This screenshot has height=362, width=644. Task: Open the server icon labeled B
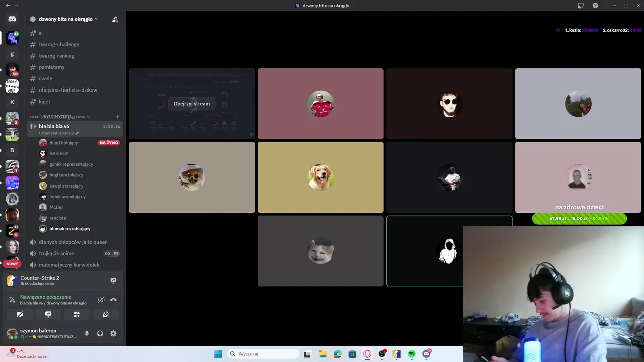pos(12,150)
